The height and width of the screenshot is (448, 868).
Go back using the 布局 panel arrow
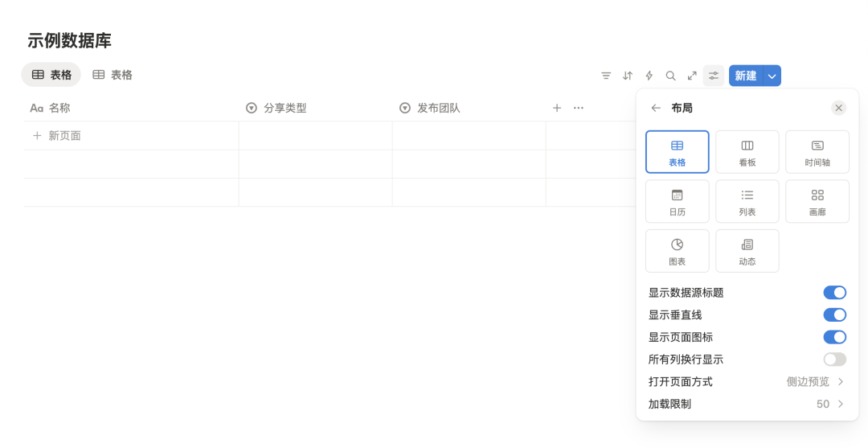[656, 108]
